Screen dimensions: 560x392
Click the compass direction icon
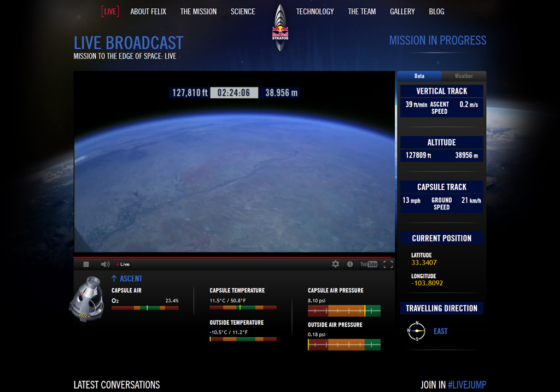click(416, 331)
